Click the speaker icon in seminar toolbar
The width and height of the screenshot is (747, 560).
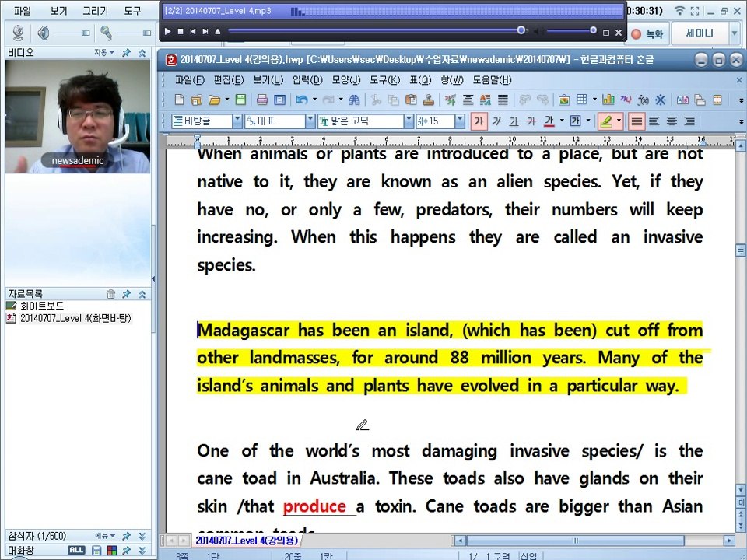44,33
